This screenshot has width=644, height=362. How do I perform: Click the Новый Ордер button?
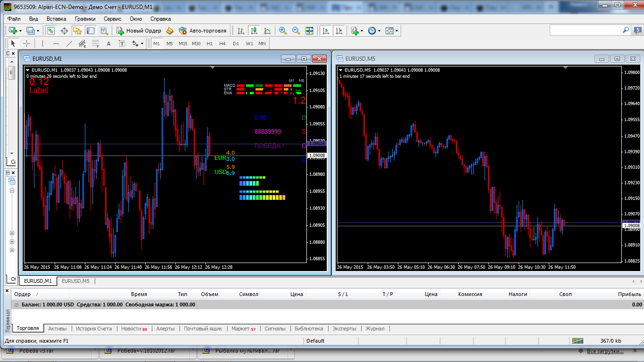139,31
